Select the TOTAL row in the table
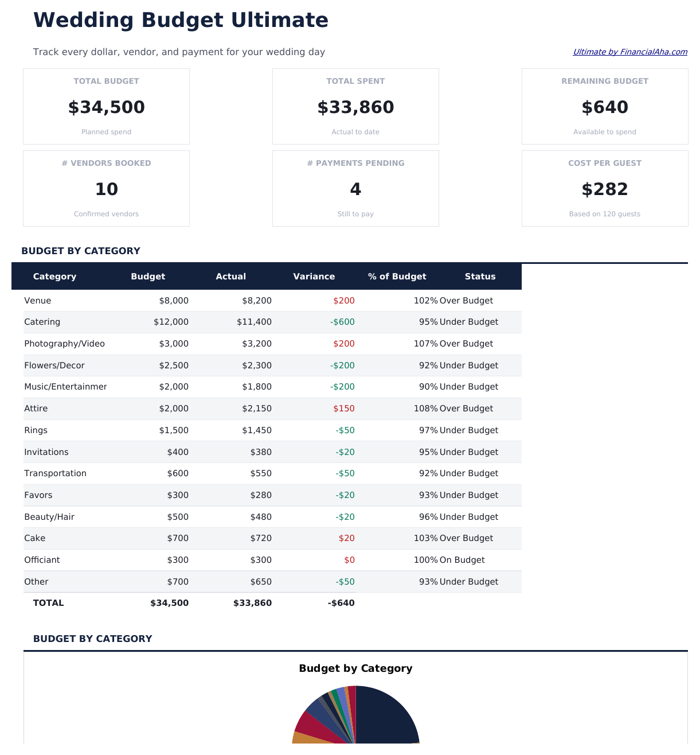This screenshot has width=700, height=755. (48, 603)
